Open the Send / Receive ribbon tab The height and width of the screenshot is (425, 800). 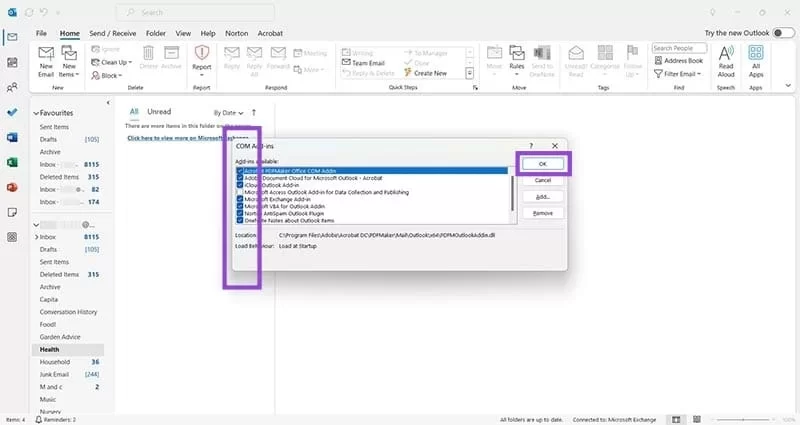113,33
